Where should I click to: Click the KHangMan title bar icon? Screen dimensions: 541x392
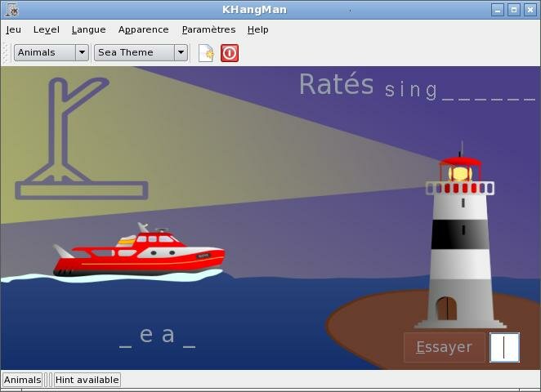pos(11,10)
